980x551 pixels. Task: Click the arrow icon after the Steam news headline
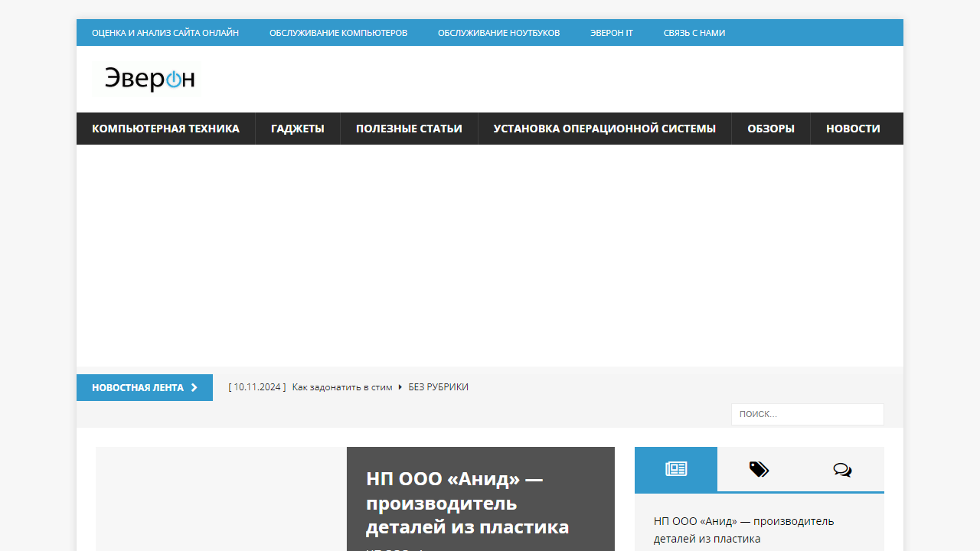coord(400,387)
